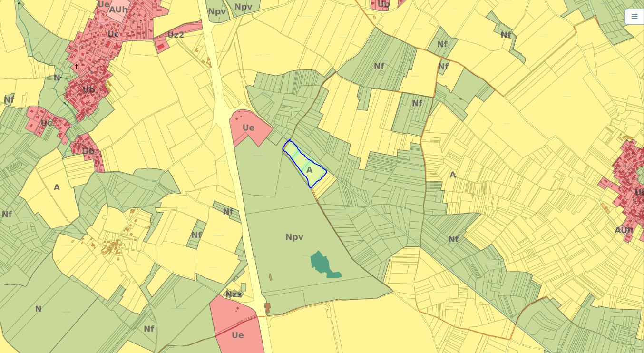Click the A label east of highlighted parcel

click(452, 175)
